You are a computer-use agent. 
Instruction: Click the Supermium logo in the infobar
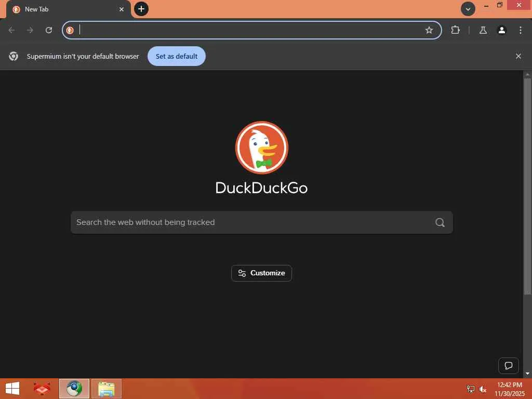[x=14, y=56]
